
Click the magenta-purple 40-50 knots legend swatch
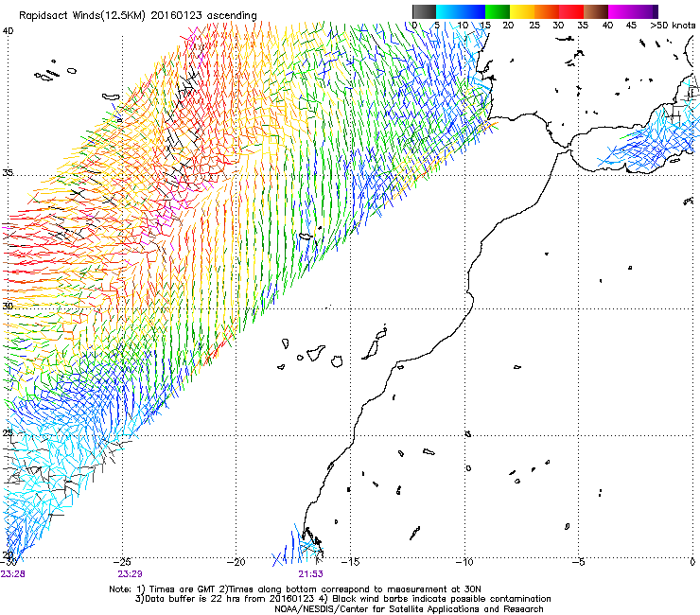(x=633, y=11)
